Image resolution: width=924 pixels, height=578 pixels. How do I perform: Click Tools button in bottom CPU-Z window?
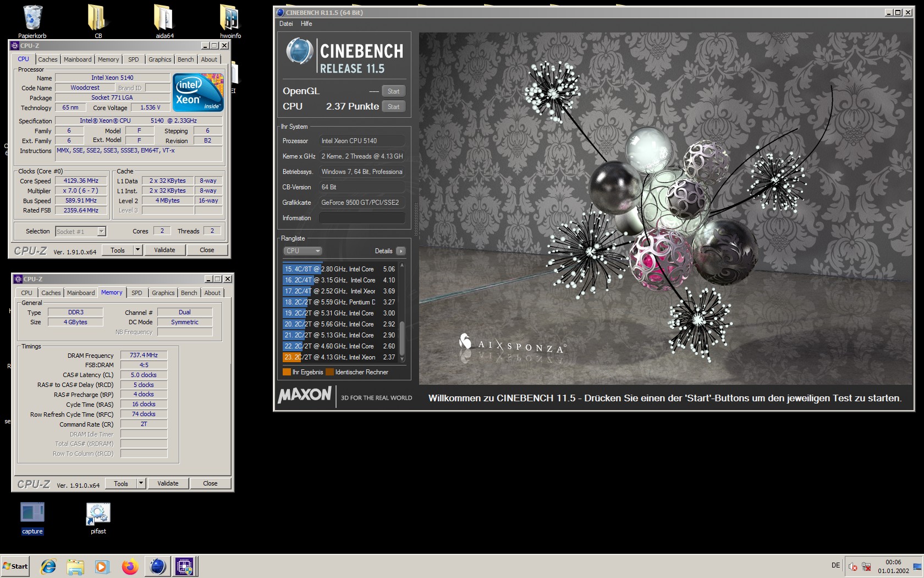121,483
